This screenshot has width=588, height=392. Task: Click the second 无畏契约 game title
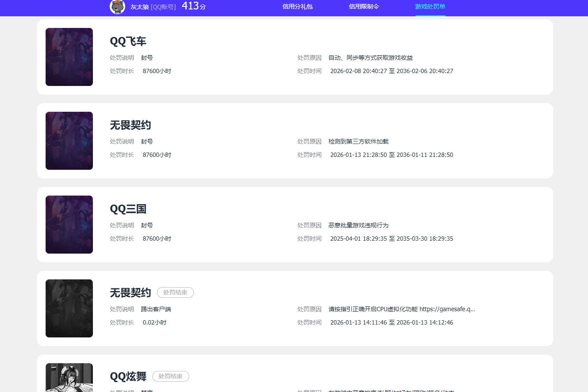point(130,292)
